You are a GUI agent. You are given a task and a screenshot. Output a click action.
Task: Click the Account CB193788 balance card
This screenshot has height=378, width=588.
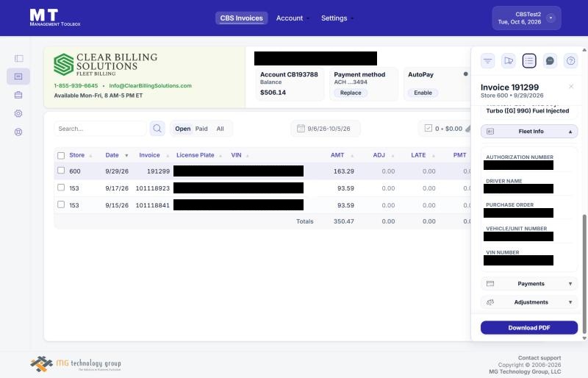tap(290, 84)
